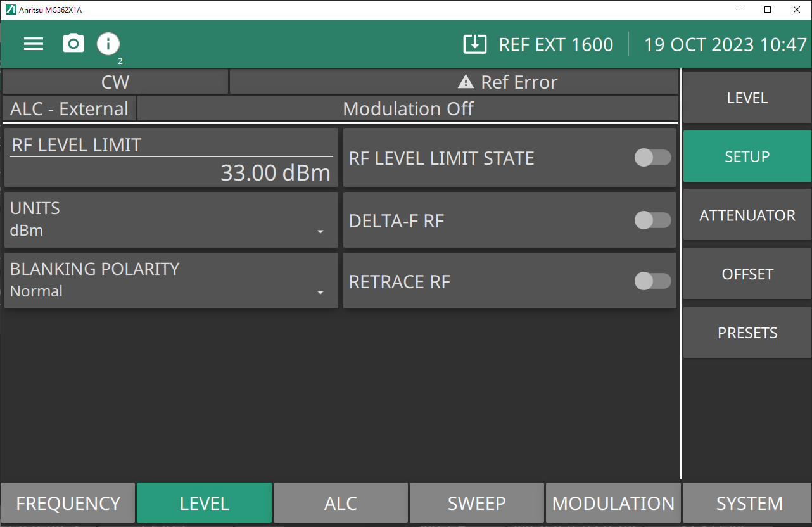Open the hamburger main menu
The width and height of the screenshot is (812, 527).
(x=34, y=44)
